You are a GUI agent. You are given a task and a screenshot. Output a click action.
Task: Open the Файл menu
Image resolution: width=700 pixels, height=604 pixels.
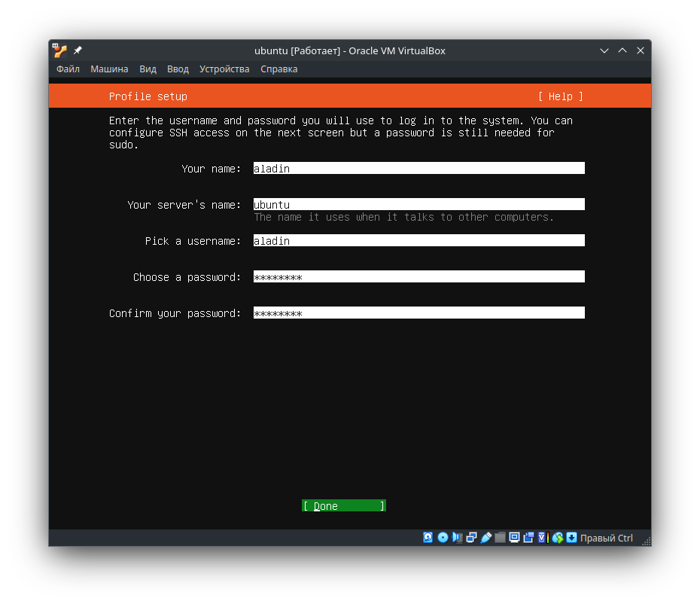pos(67,69)
